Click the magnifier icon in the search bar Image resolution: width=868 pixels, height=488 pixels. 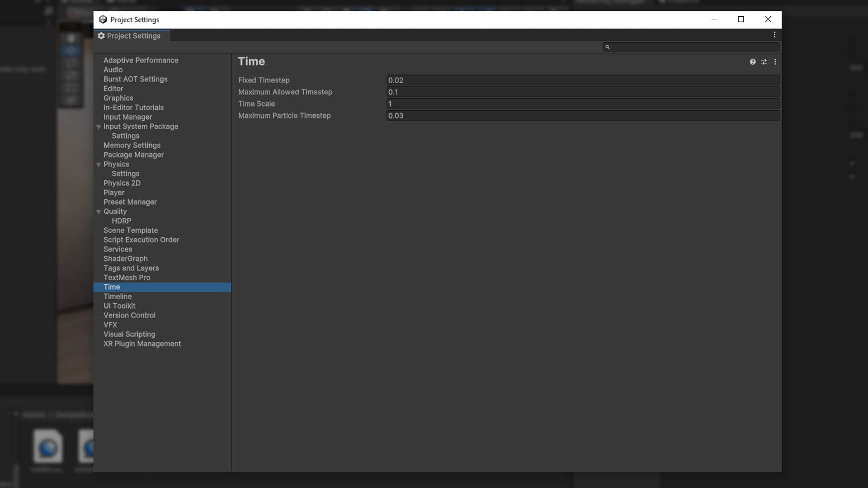click(608, 47)
